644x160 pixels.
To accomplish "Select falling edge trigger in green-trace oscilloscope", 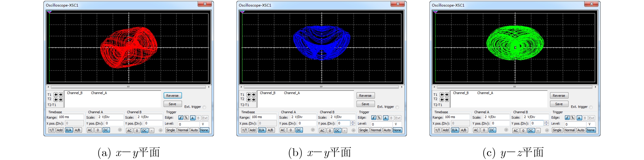I will pyautogui.click(x=573, y=118).
